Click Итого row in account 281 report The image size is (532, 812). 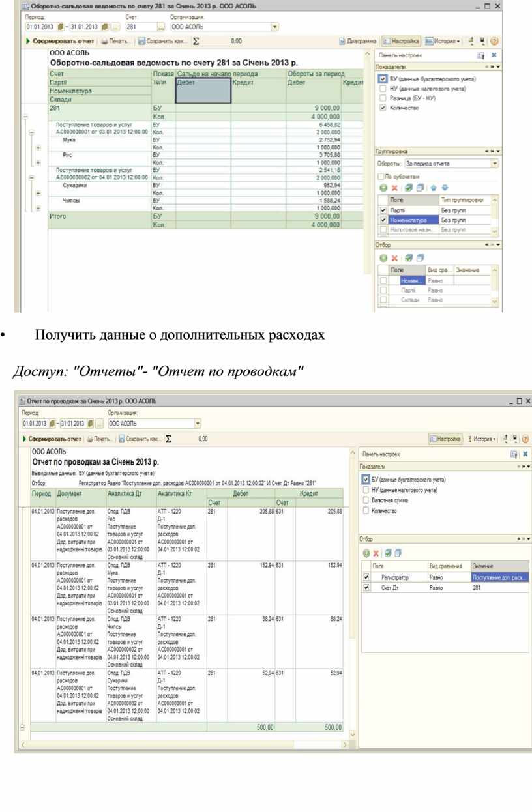205,220
